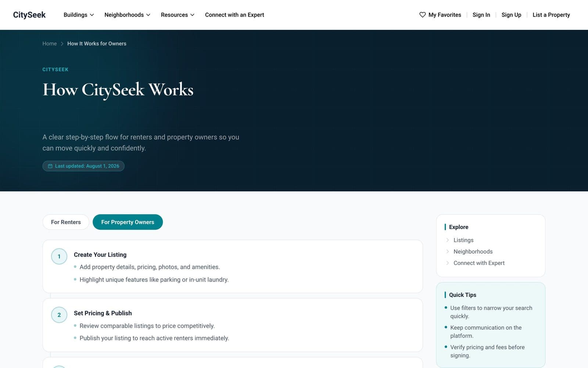Click the chevron icon next to Connect with Expert
This screenshot has width=588, height=368.
[447, 263]
